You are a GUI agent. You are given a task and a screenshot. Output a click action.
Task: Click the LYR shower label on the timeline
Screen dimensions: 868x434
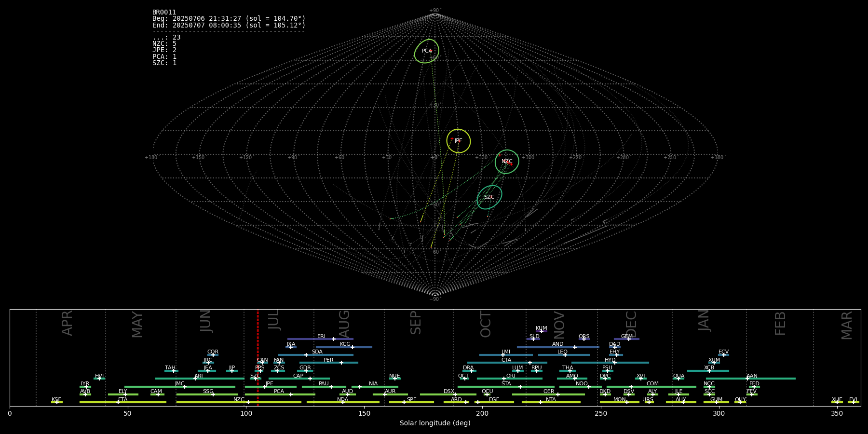pos(85,384)
